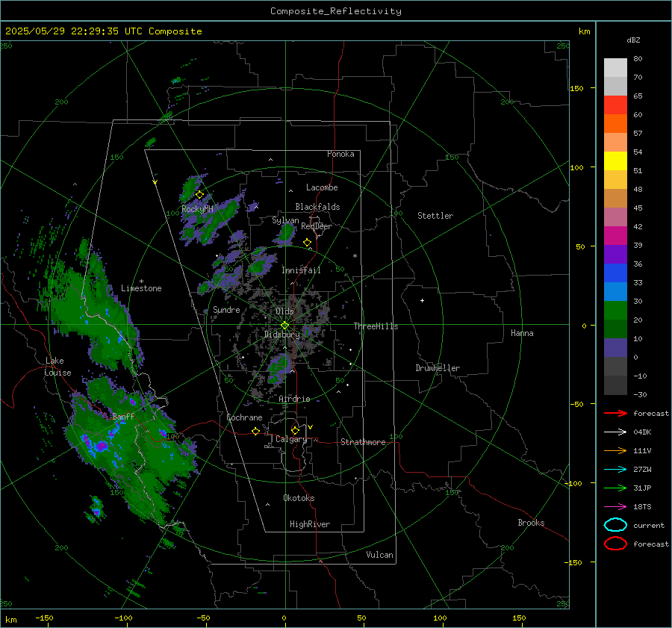Click the Lake Louise map label
The image size is (672, 628).
coord(57,367)
